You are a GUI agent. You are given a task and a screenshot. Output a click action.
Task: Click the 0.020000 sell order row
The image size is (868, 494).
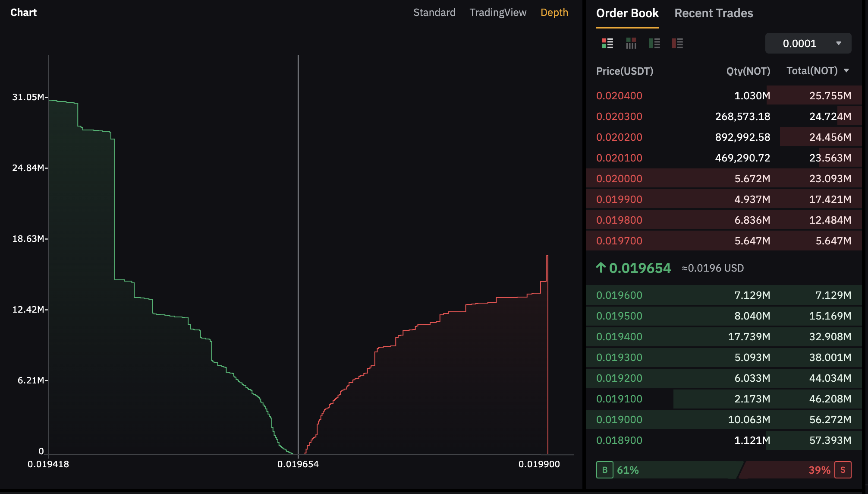tap(723, 179)
